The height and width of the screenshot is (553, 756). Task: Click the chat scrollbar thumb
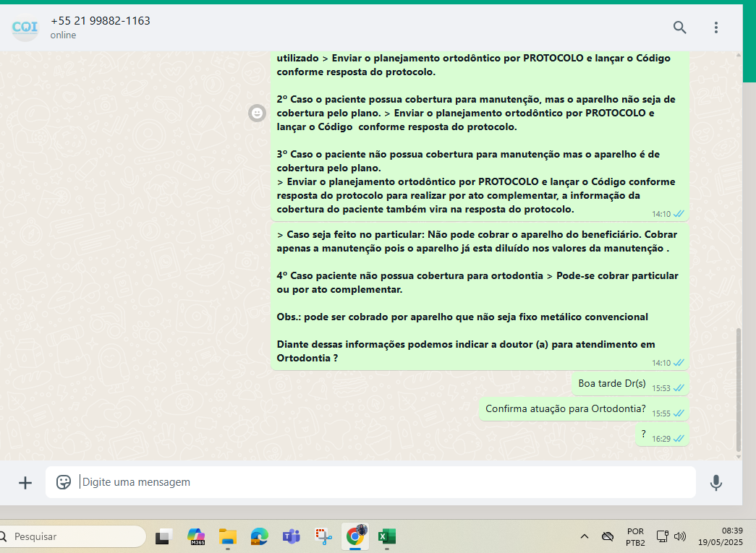(738, 389)
